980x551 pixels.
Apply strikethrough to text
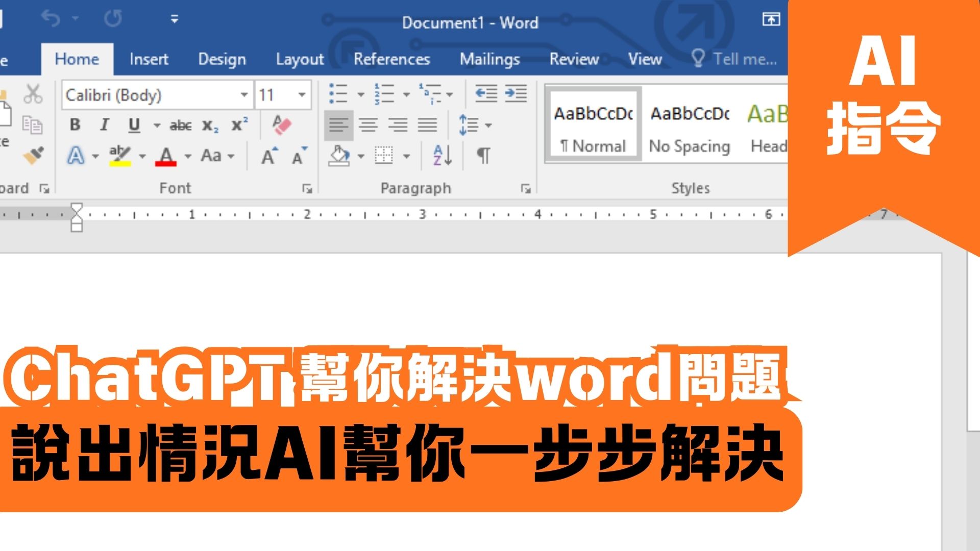(x=181, y=125)
